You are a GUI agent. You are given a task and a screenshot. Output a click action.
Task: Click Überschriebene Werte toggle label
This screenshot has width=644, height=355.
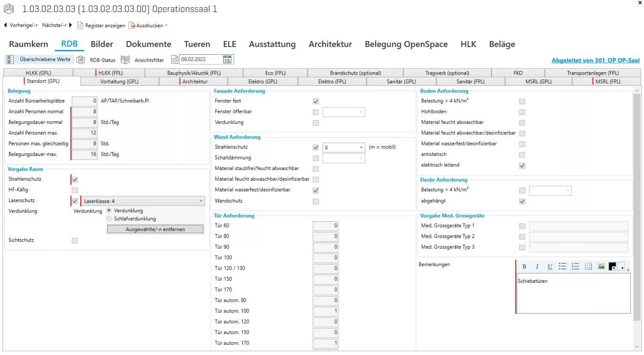45,60
